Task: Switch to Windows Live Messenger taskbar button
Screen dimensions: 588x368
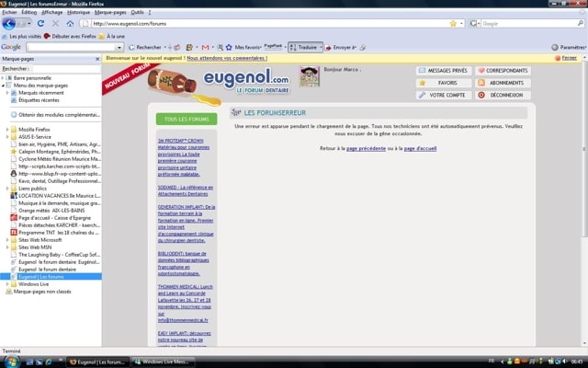Action: click(x=164, y=362)
